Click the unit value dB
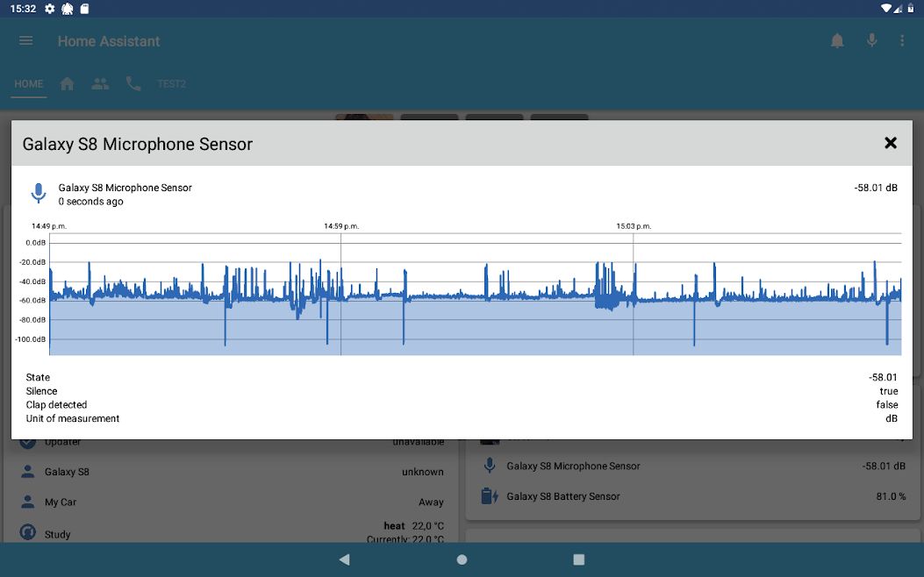Screen dimensions: 924x577 click(x=892, y=418)
